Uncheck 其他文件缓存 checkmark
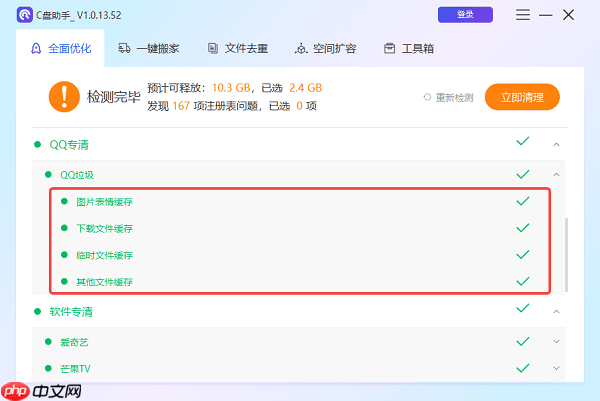 tap(523, 282)
